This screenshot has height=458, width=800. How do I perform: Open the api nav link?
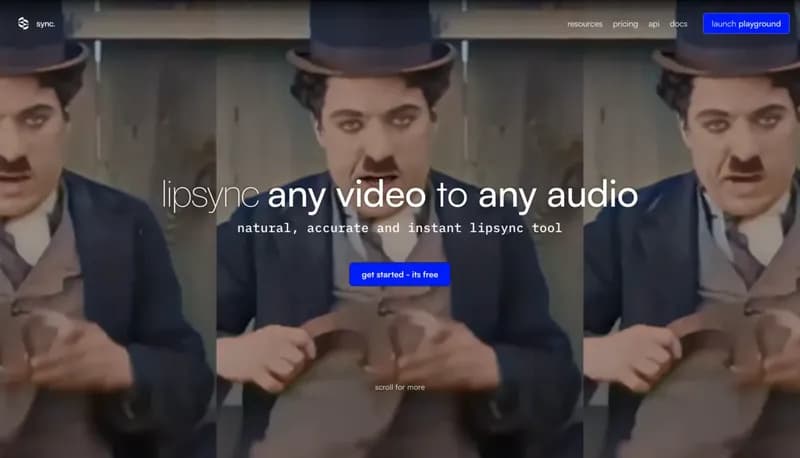[654, 24]
